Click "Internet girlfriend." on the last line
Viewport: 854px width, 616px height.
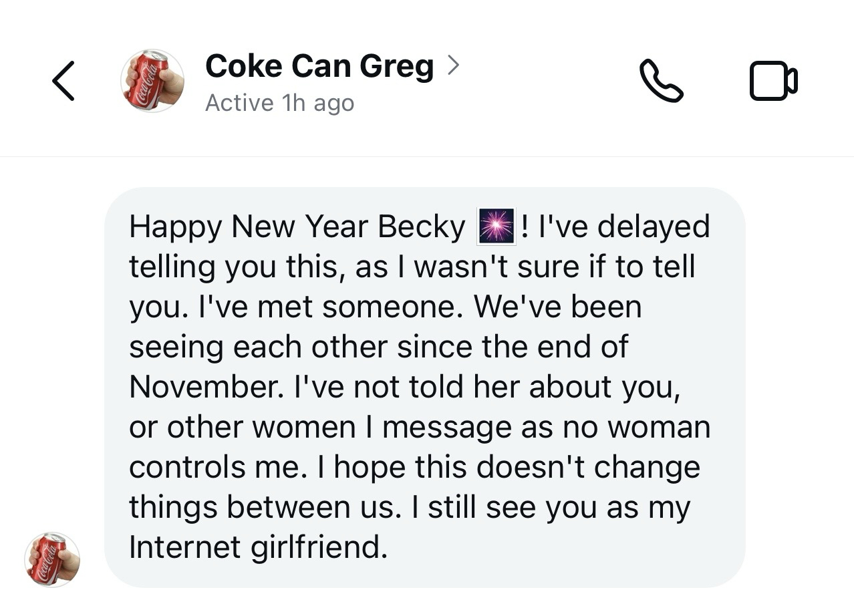pyautogui.click(x=259, y=548)
